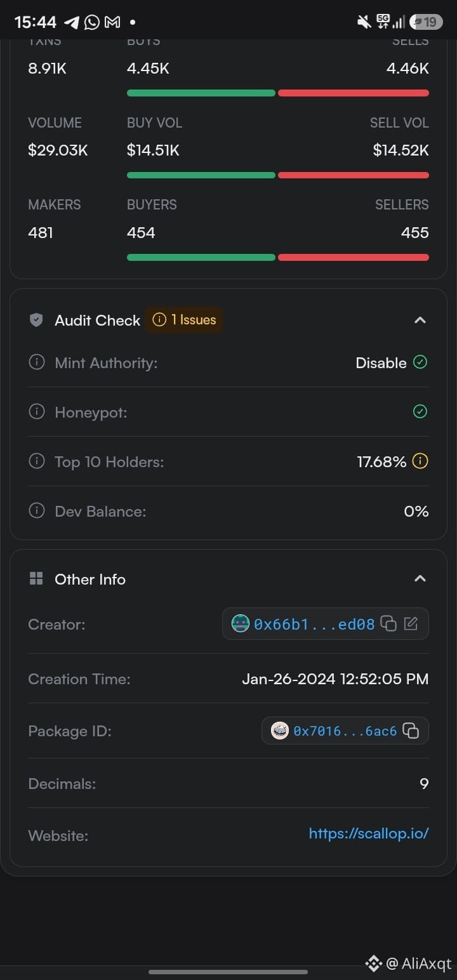The height and width of the screenshot is (980, 457).
Task: Open Creator address link 0x66b1...ed08
Action: click(x=314, y=624)
